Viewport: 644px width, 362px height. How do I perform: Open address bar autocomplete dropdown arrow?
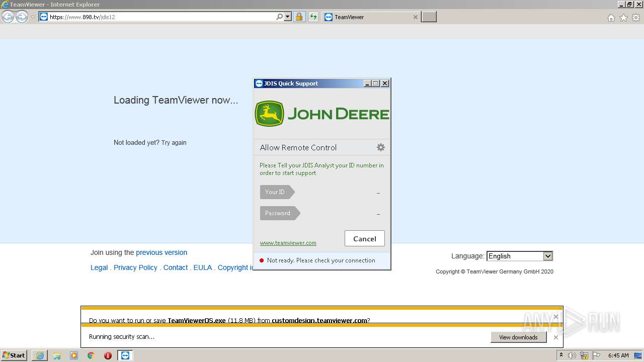(288, 17)
